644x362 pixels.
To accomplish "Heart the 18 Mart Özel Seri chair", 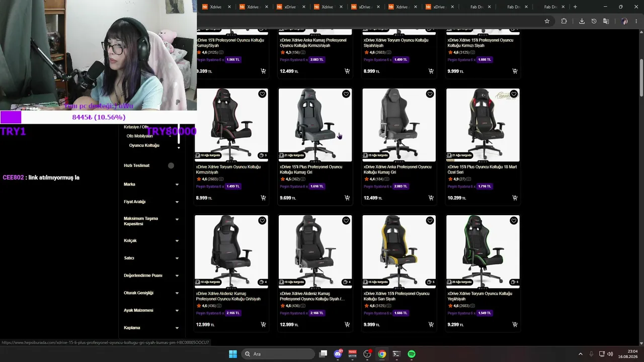I will (x=514, y=94).
